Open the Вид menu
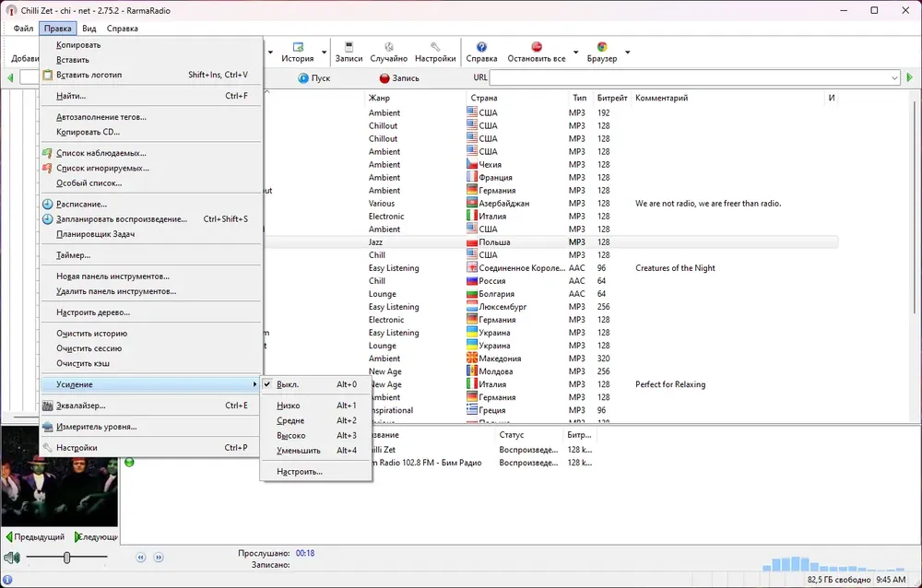922x588 pixels. [89, 29]
